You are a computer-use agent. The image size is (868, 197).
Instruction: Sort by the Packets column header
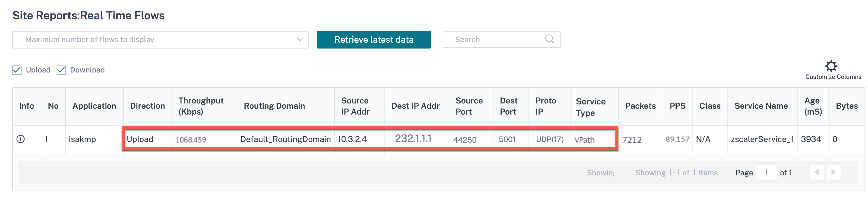pyautogui.click(x=640, y=106)
